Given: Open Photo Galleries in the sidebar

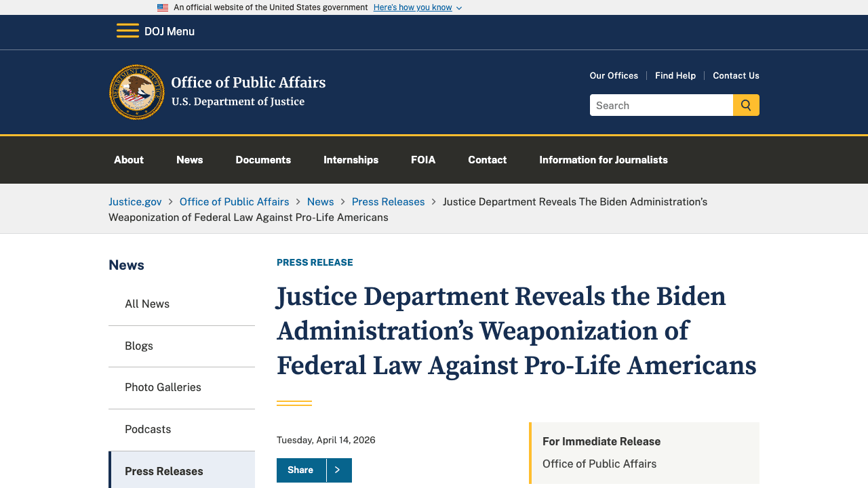Looking at the screenshot, I should click(x=163, y=387).
